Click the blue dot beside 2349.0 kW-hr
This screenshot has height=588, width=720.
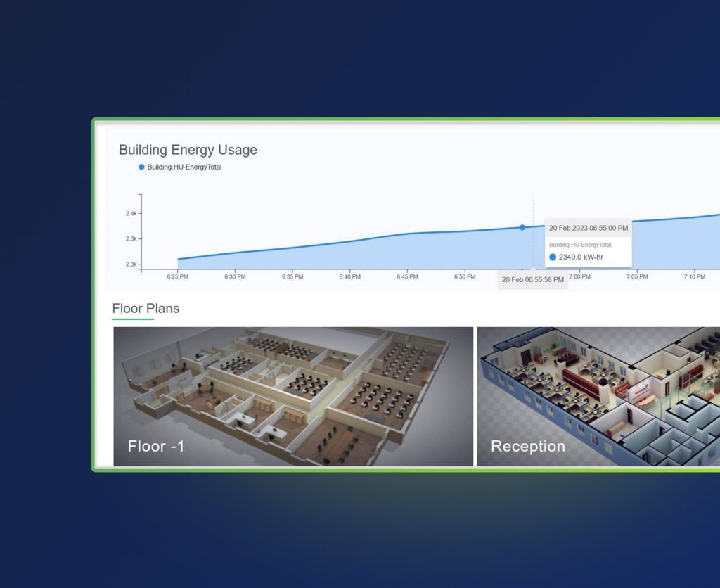pyautogui.click(x=553, y=257)
